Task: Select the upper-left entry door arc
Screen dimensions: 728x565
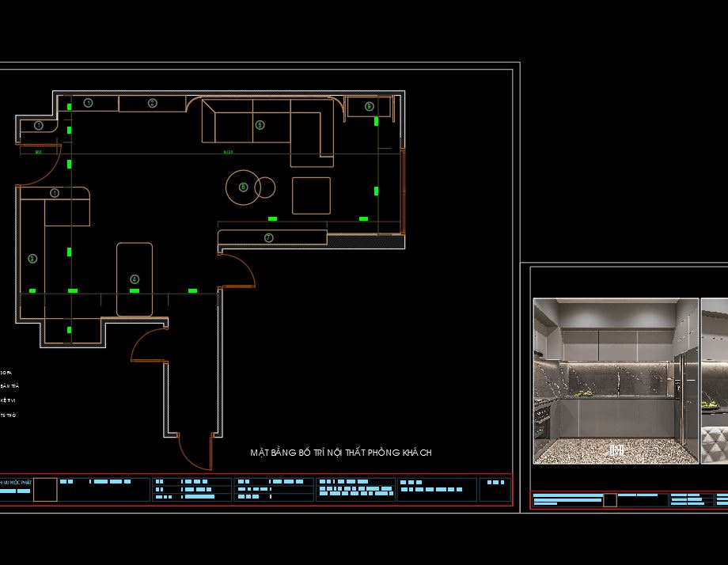Action: click(x=40, y=165)
